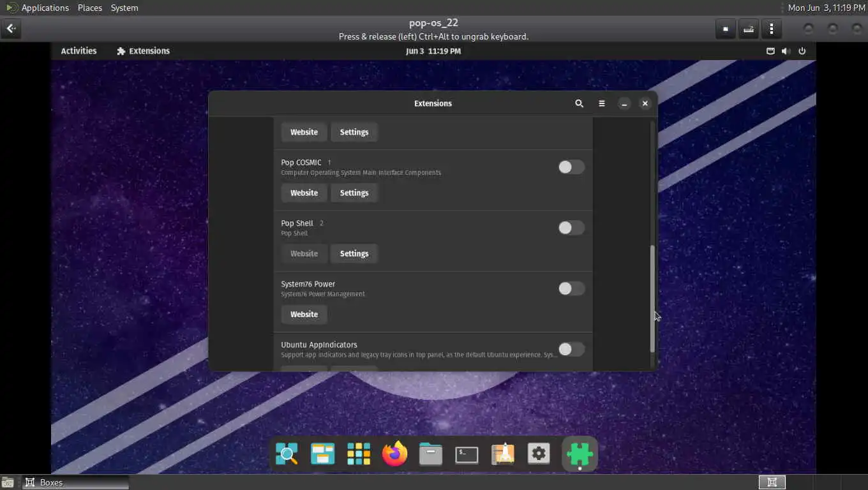Open the Boxes three-dot menu
The image size is (868, 490).
[772, 29]
